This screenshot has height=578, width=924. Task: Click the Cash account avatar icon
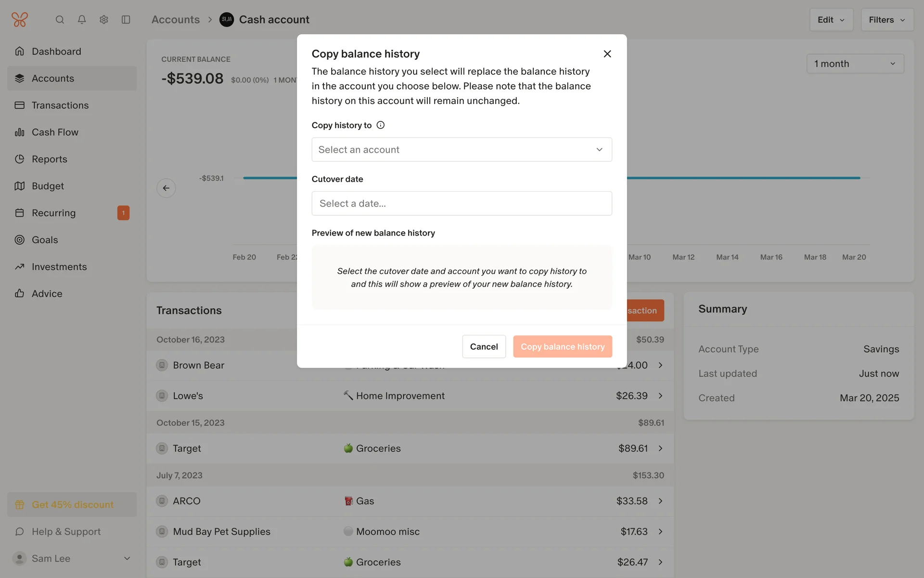coord(227,20)
